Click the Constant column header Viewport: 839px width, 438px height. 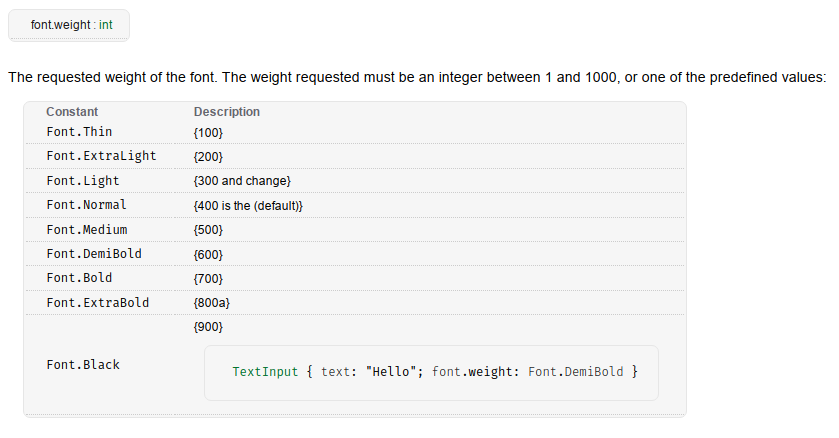point(72,112)
